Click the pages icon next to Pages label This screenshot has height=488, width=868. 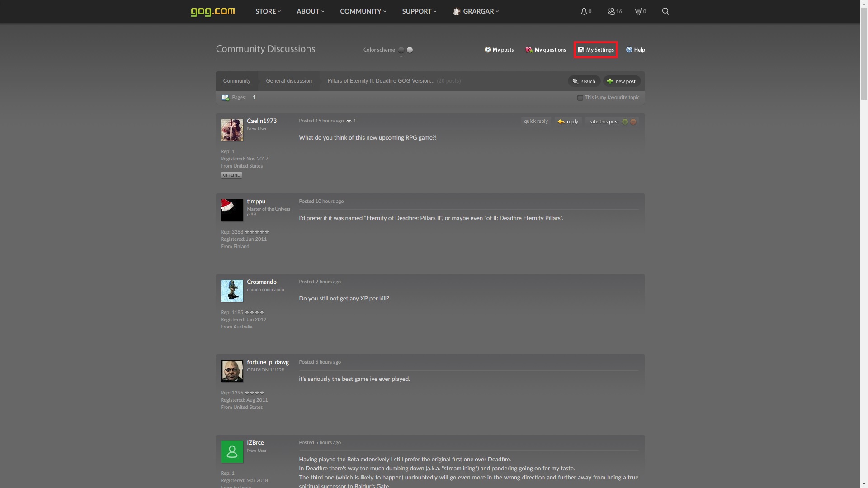click(225, 98)
